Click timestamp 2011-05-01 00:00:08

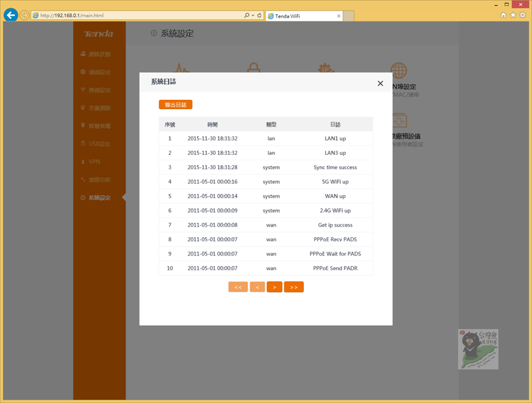coord(212,225)
